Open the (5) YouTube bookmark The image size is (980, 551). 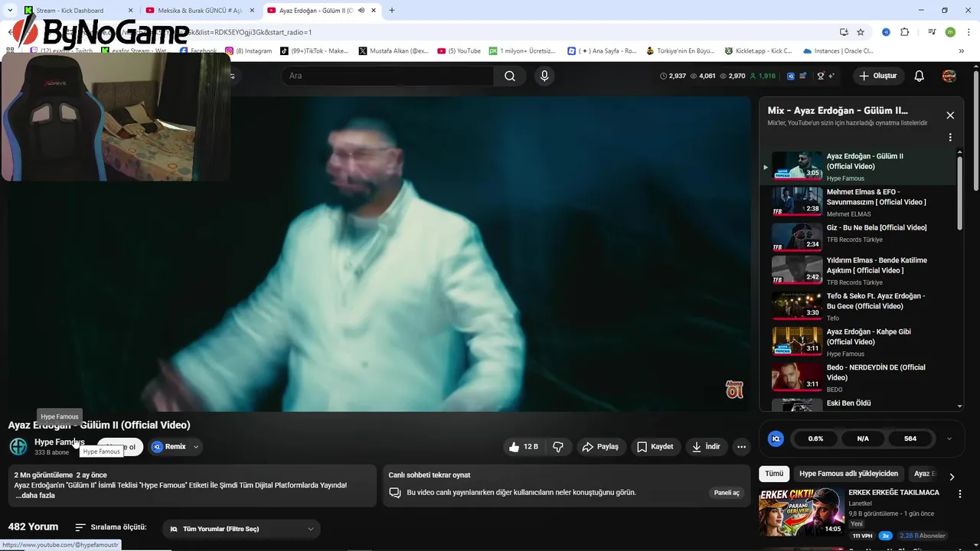click(x=459, y=51)
